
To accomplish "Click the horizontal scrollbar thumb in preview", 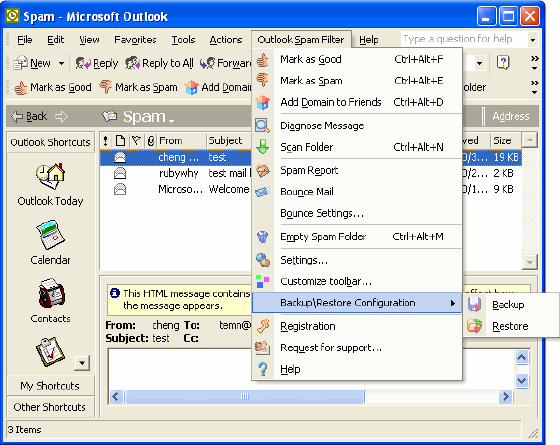I will (245, 396).
